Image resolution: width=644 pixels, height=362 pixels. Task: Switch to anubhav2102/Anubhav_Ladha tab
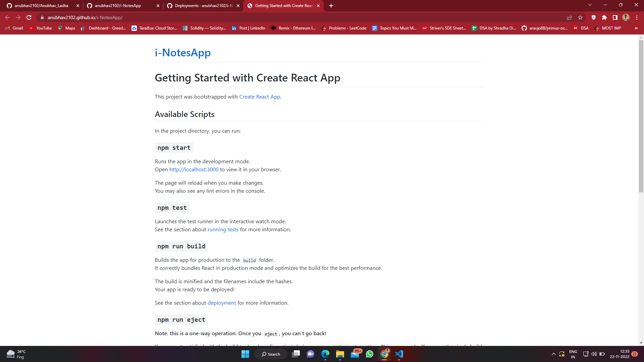(x=41, y=6)
